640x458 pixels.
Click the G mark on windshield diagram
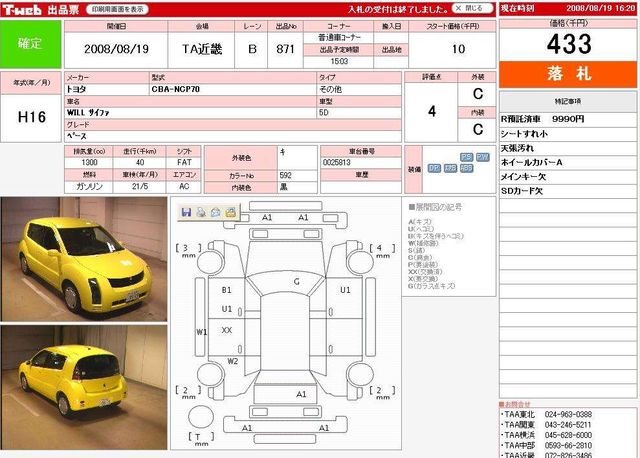297,281
